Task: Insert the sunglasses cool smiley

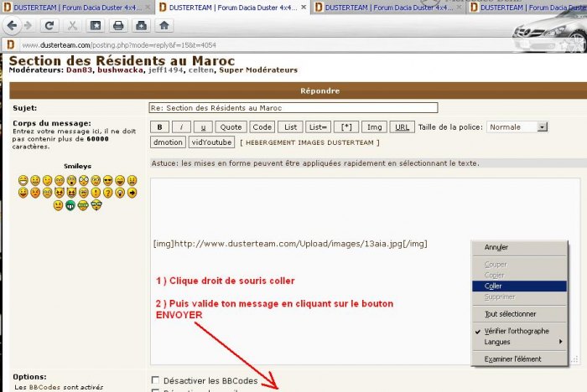Action: [x=108, y=181]
